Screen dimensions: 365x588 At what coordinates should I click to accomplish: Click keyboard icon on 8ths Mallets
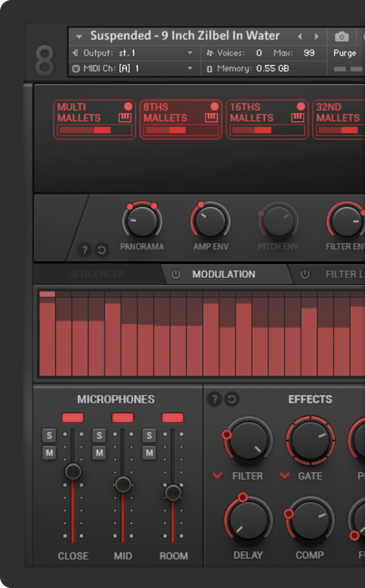click(211, 118)
